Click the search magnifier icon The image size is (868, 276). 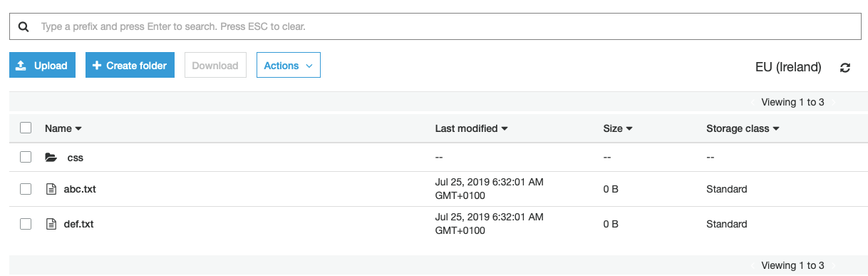24,26
